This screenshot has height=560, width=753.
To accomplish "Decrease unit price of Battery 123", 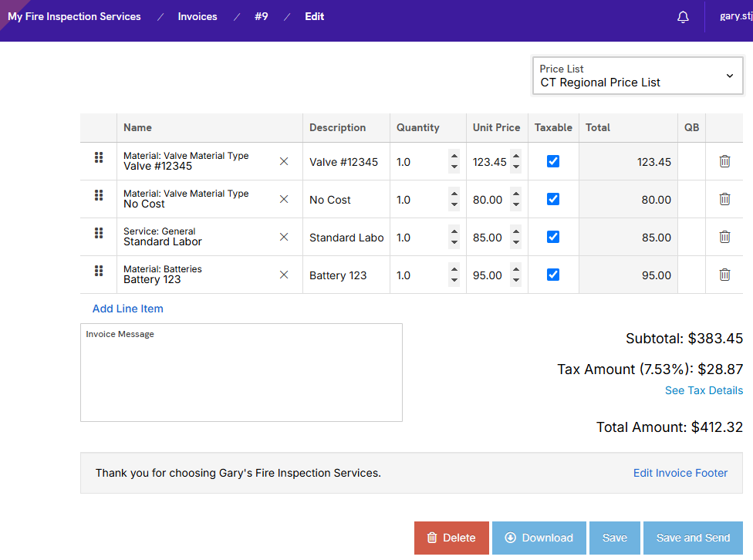I will (516, 281).
